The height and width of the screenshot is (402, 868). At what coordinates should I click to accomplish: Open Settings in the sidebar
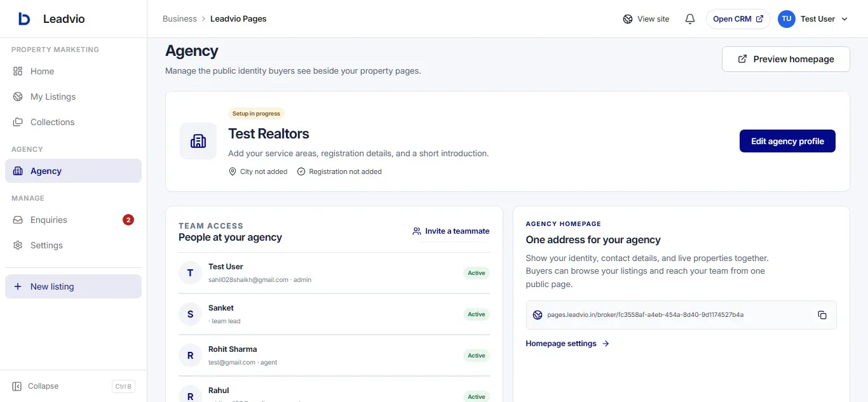(x=73, y=245)
